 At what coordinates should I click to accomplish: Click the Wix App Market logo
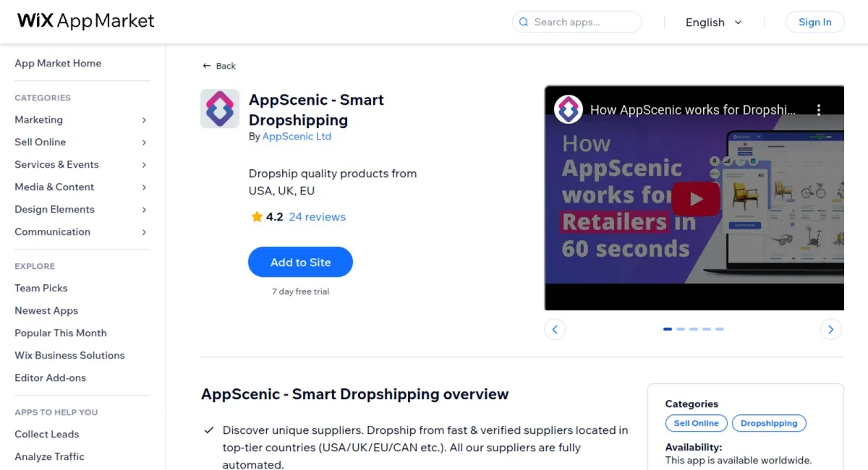click(85, 21)
